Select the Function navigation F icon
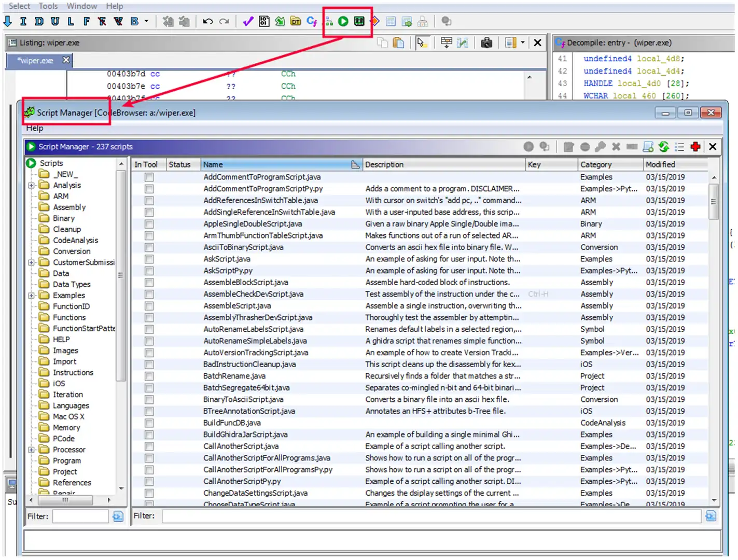Screen dimensions: 738x560 (86, 21)
